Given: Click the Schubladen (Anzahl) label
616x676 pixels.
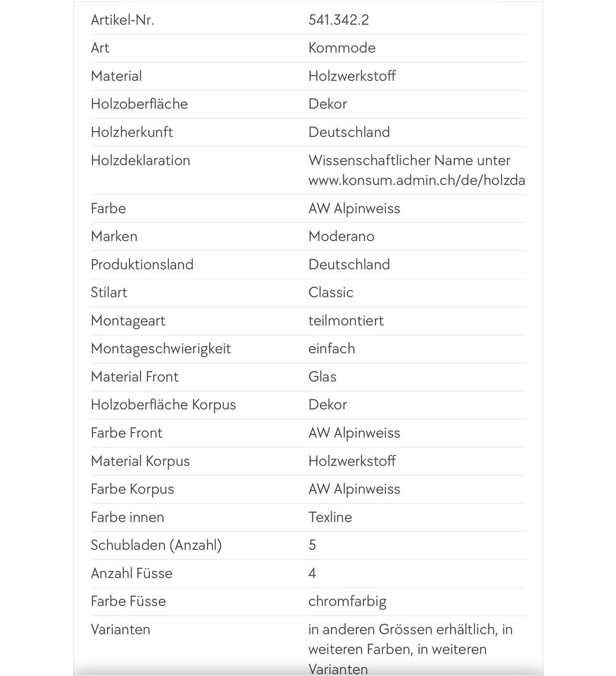Looking at the screenshot, I should point(156,545).
